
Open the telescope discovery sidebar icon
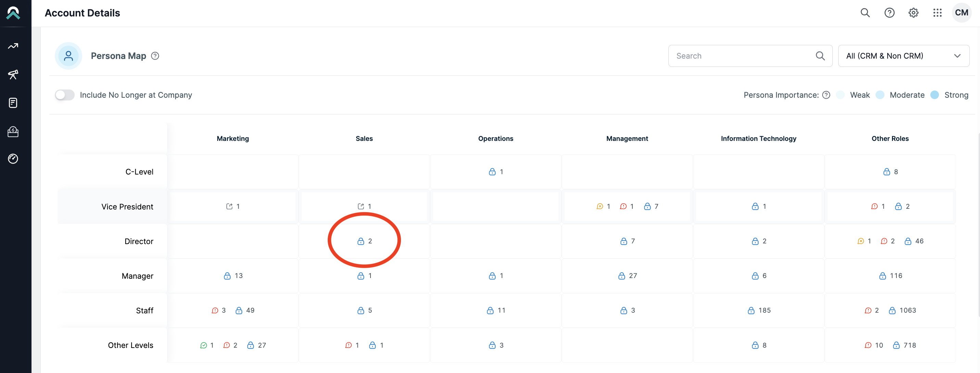coord(13,74)
